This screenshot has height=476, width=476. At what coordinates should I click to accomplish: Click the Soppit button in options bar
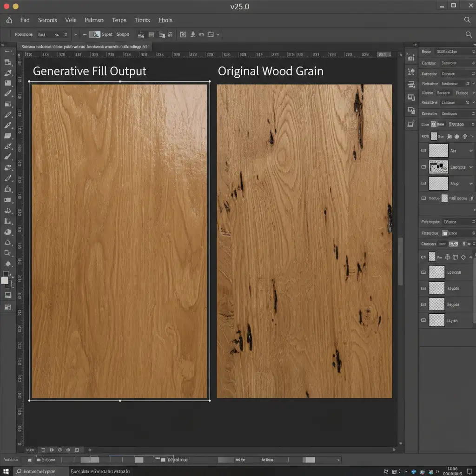coord(123,34)
